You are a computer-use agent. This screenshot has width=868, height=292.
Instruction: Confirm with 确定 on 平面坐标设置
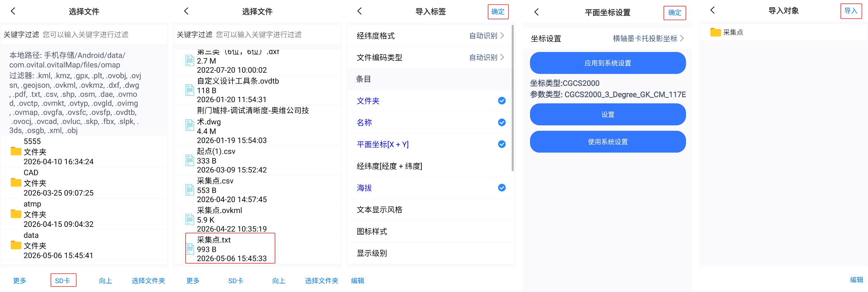coord(674,13)
